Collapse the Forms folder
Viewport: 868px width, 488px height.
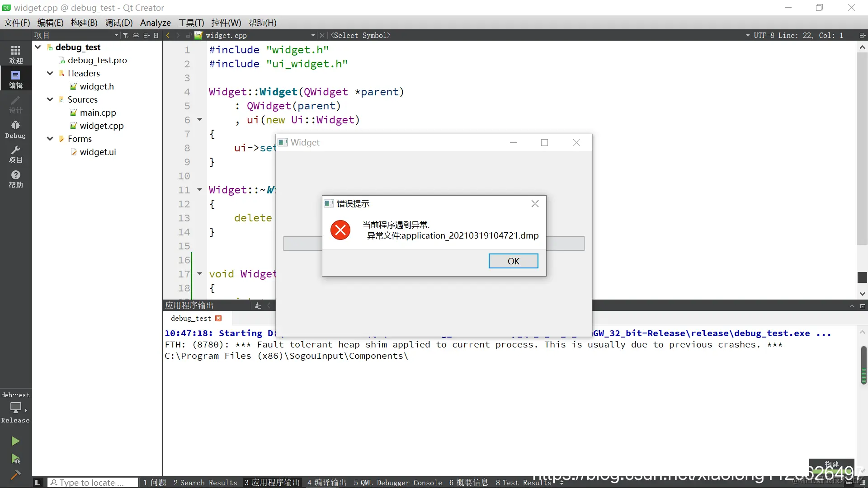click(x=50, y=139)
